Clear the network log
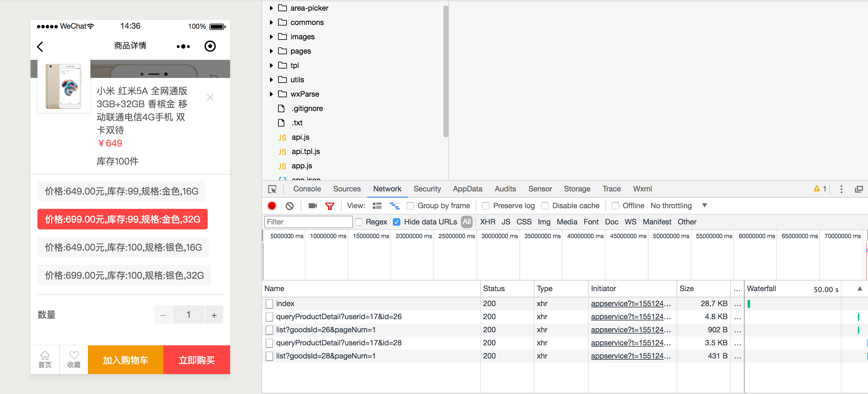The height and width of the screenshot is (394, 868). [x=289, y=206]
